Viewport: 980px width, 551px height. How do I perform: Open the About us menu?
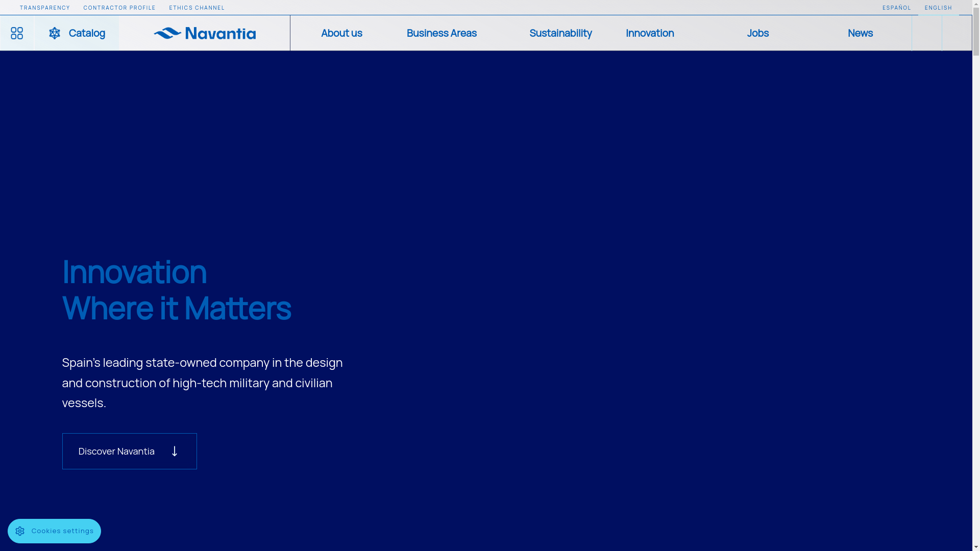(341, 33)
